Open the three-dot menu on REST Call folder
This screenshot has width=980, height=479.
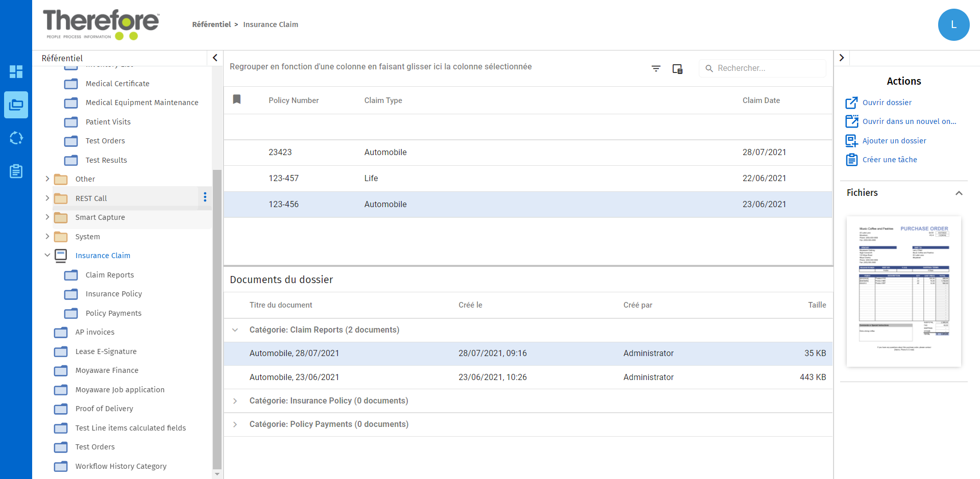pos(205,197)
